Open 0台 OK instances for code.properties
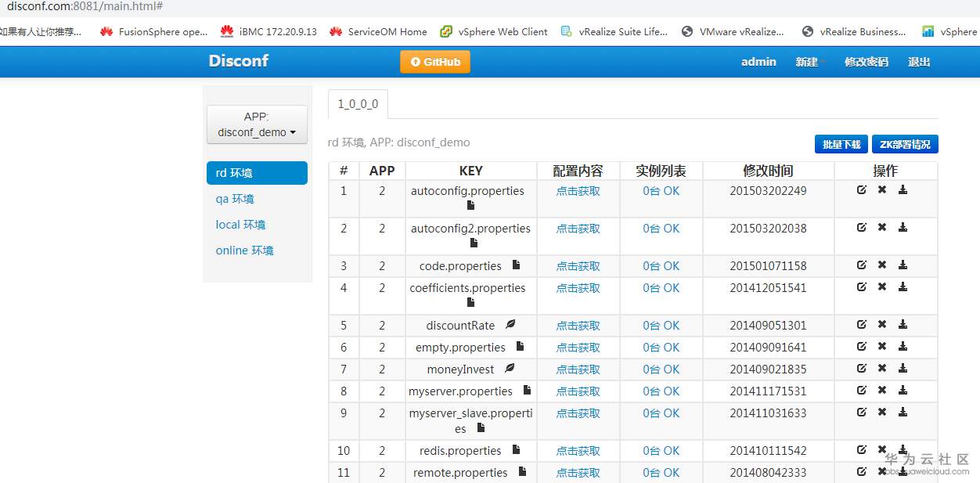 661,265
